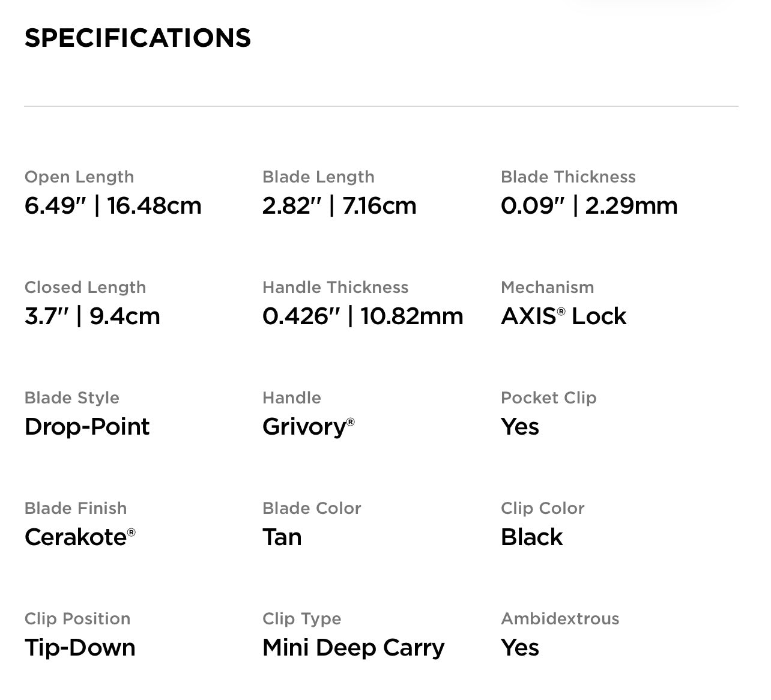
Task: Click the Handle Thickness value 0.426" | 10.82mm
Action: point(363,316)
